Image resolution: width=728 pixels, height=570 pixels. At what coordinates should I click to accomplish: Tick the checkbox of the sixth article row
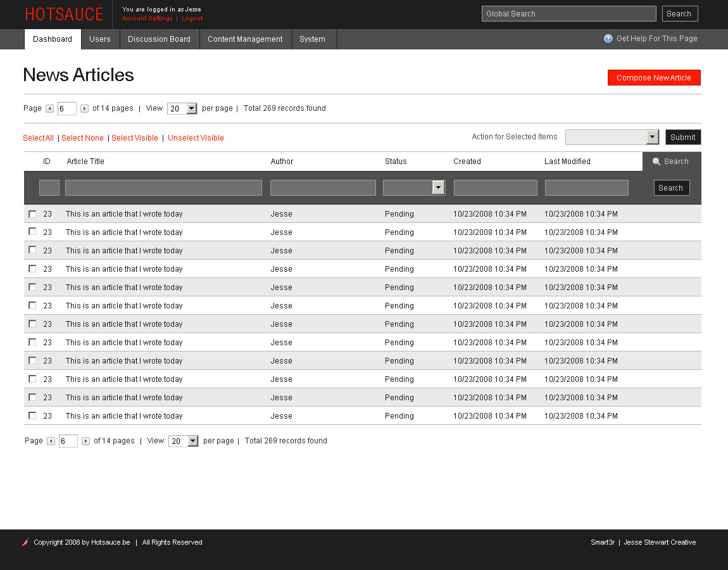(32, 305)
